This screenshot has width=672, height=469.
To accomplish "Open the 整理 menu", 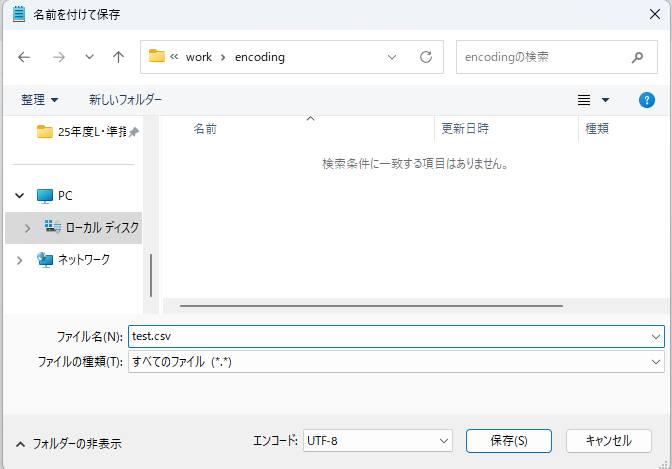I will (39, 100).
